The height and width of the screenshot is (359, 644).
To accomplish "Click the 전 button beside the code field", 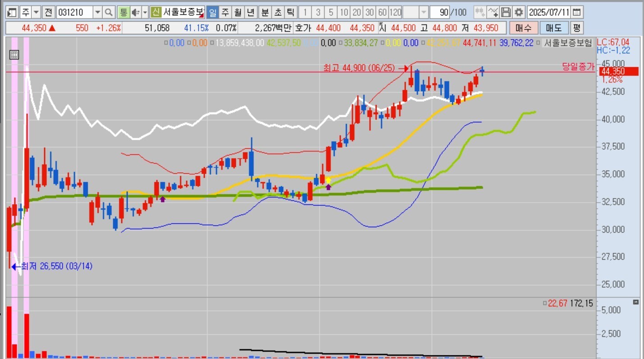I will [49, 12].
